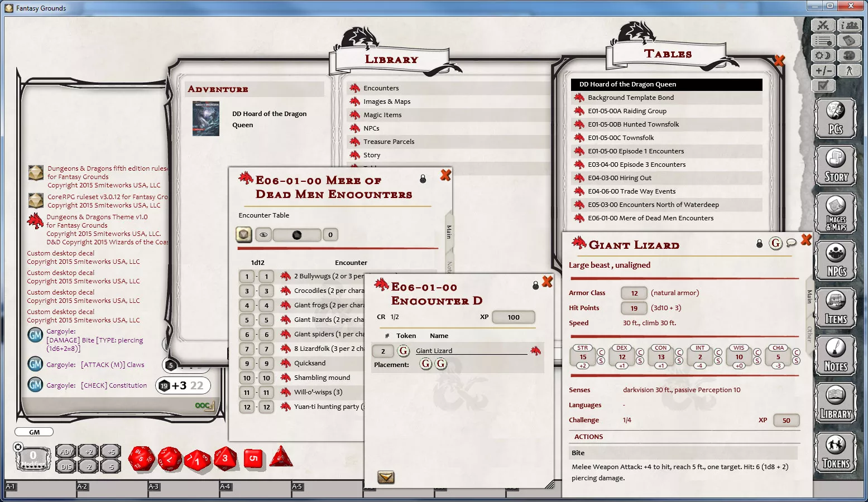Image resolution: width=868 pixels, height=502 pixels.
Task: Open Story in the Library list
Action: point(372,155)
